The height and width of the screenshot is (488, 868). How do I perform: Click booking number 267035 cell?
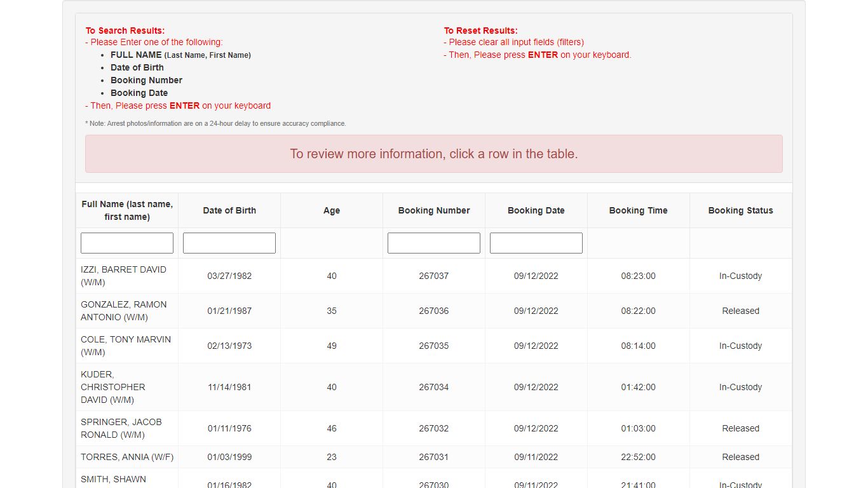434,346
